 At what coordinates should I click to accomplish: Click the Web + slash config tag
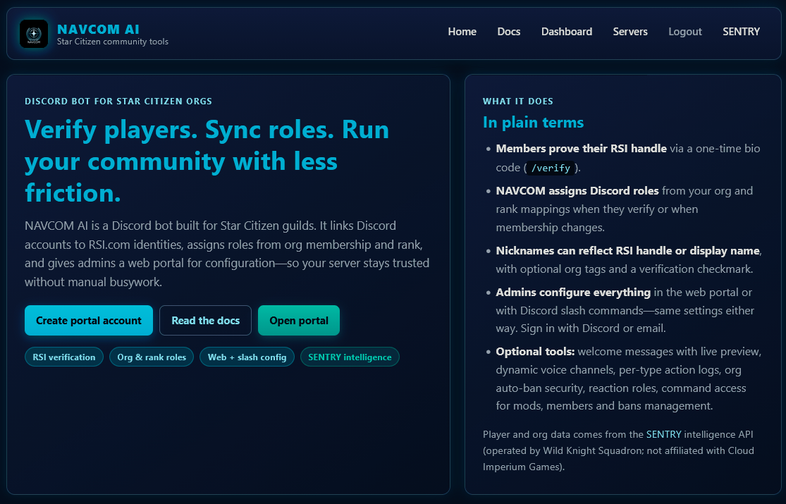point(247,357)
